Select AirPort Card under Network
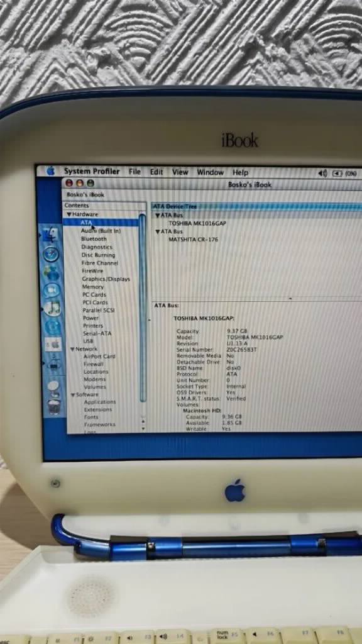 click(x=99, y=357)
